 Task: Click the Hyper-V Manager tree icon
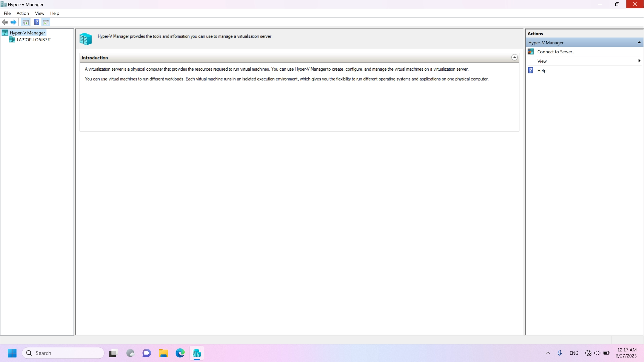[5, 33]
